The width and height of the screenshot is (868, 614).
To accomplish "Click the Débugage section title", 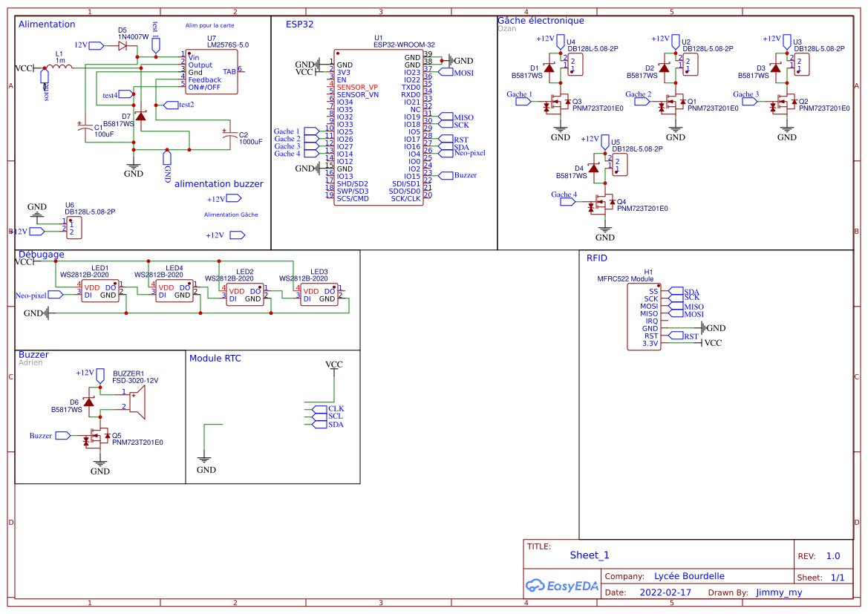I will 42,255.
